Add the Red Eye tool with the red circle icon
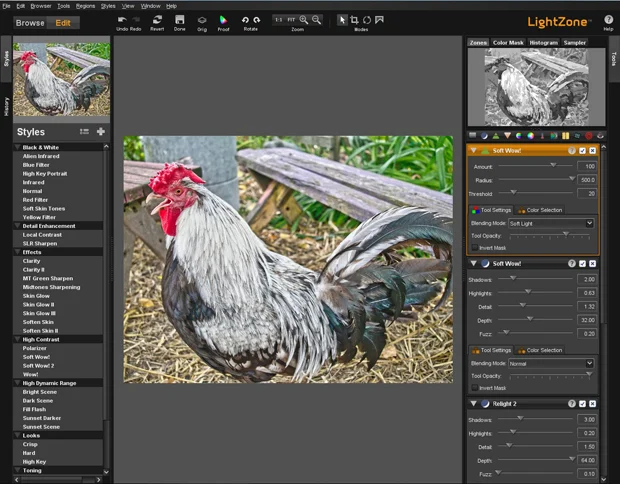This screenshot has width=620, height=484. (x=589, y=136)
